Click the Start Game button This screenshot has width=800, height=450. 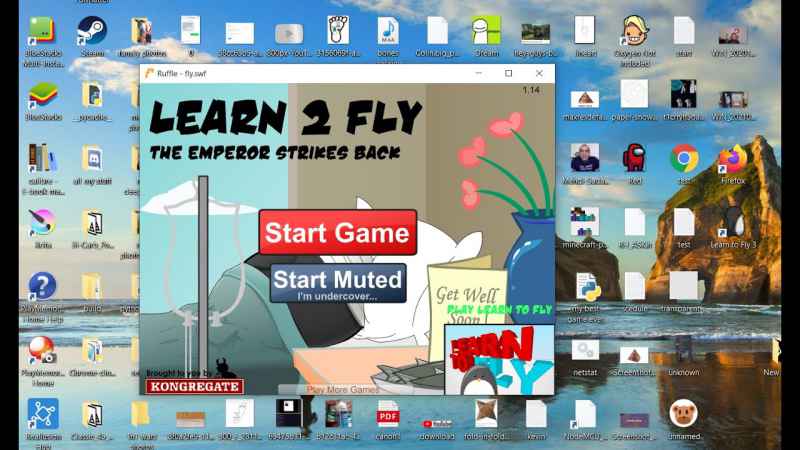[x=337, y=234]
